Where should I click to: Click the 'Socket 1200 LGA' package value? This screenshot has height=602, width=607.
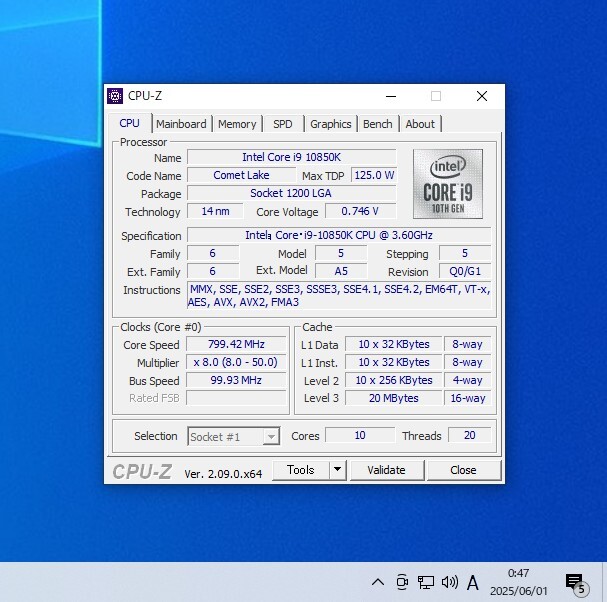pyautogui.click(x=291, y=193)
